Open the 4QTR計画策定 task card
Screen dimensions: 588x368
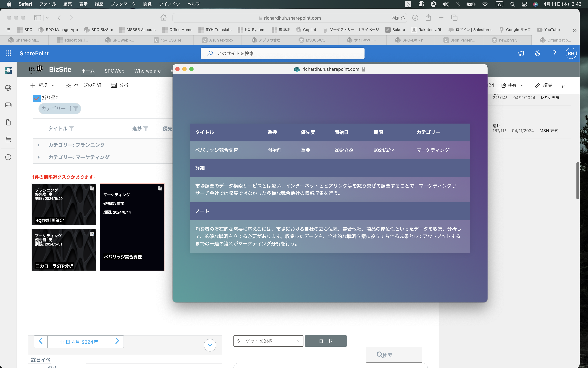point(64,204)
